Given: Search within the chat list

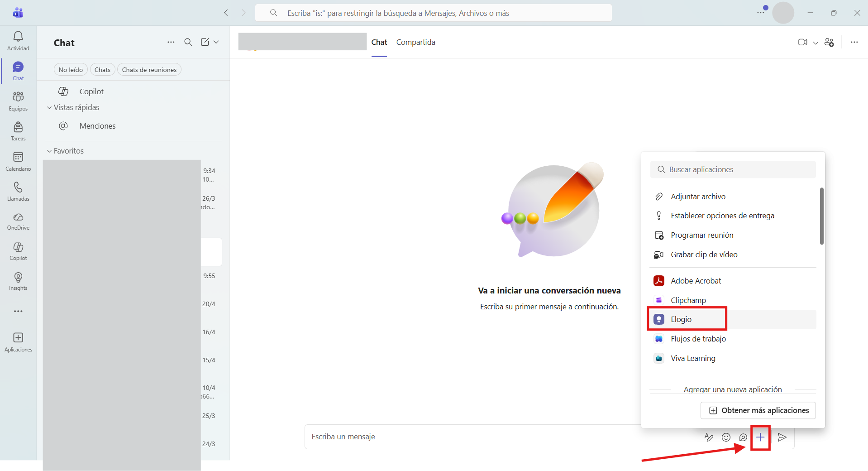Looking at the screenshot, I should pyautogui.click(x=188, y=42).
